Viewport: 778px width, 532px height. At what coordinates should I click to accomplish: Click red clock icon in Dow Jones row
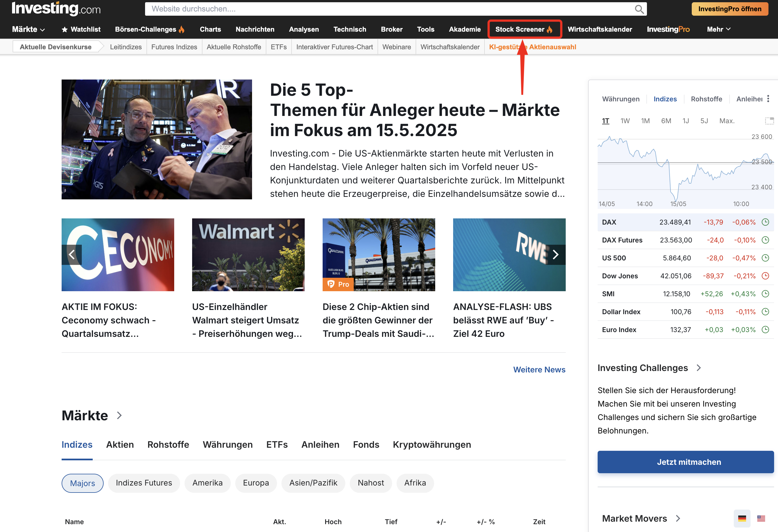pos(765,276)
